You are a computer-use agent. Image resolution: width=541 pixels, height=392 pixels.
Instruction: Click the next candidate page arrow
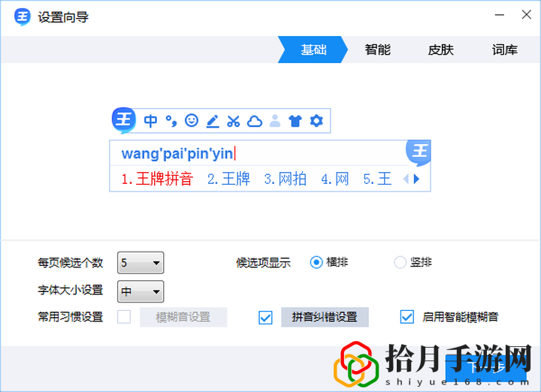(x=417, y=179)
